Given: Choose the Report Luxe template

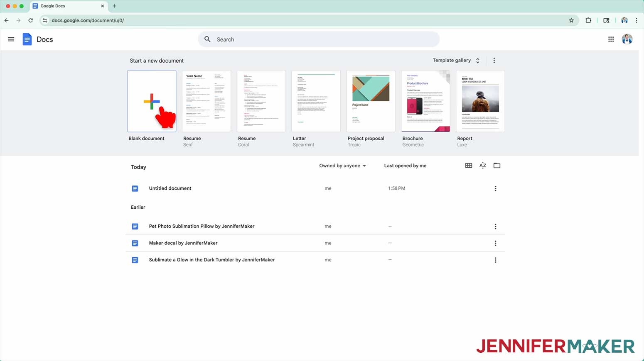Looking at the screenshot, I should (x=481, y=101).
